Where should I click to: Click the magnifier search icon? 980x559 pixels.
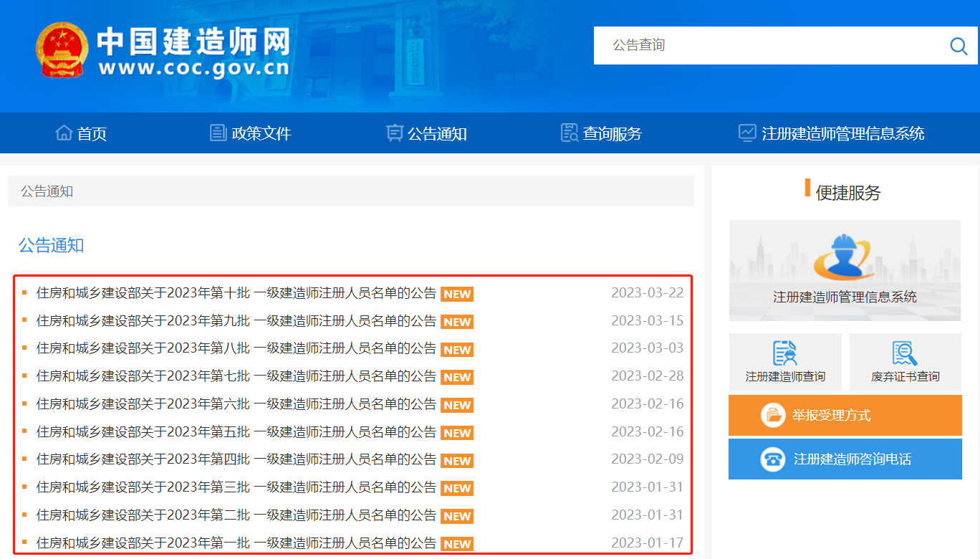click(x=958, y=46)
